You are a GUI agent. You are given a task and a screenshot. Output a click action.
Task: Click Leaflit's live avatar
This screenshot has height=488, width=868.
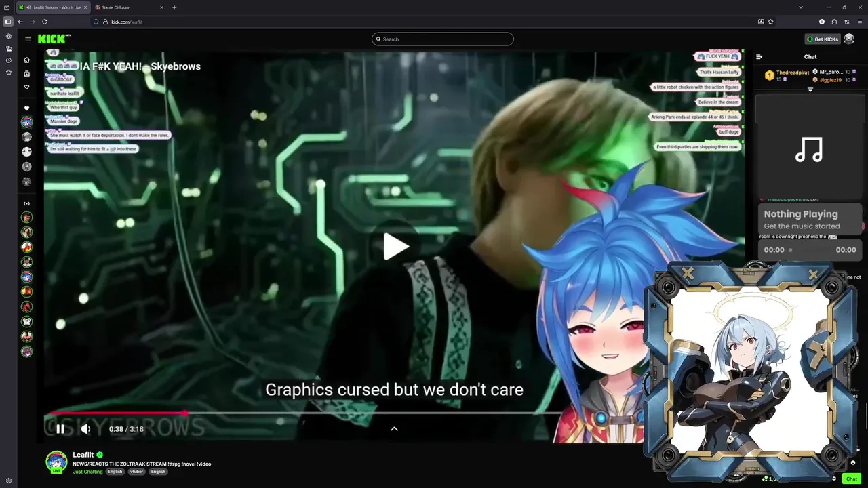(x=56, y=462)
